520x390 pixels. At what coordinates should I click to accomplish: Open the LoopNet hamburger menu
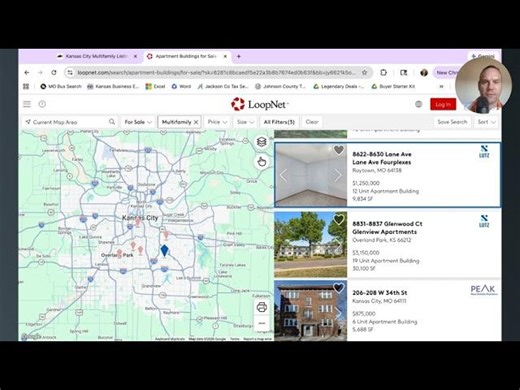coord(27,104)
